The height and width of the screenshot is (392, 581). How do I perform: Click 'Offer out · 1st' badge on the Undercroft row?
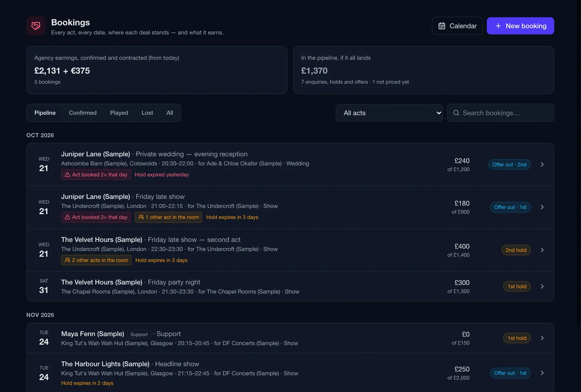[x=510, y=207]
